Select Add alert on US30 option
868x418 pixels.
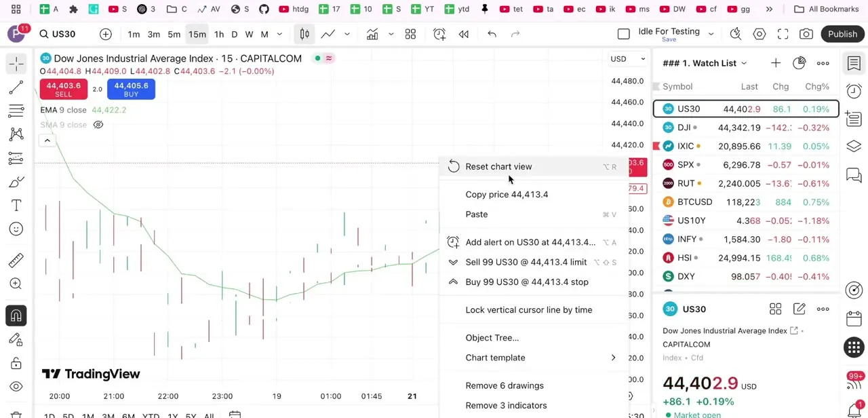[x=534, y=242]
